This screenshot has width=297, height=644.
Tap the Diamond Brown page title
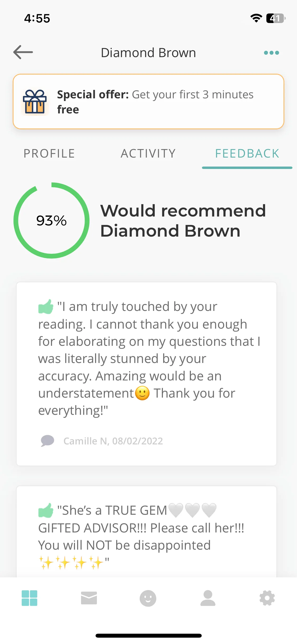(x=148, y=53)
